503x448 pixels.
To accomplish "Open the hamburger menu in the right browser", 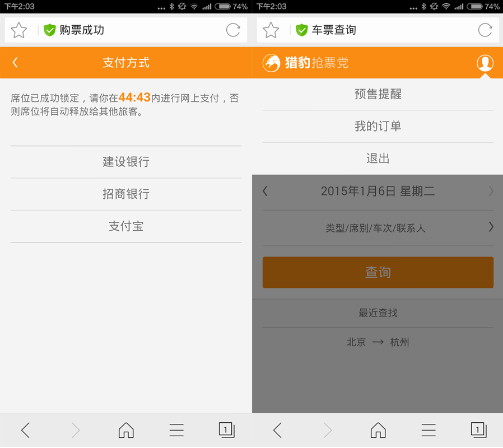I will click(429, 431).
